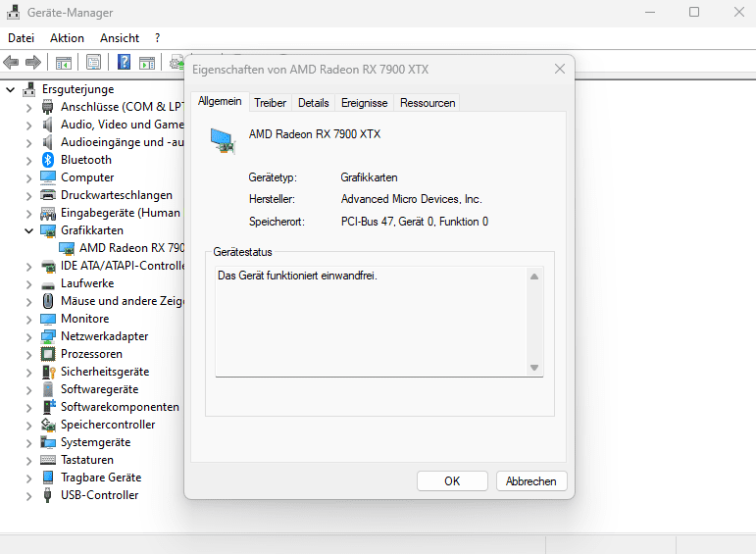
Task: Collapse the Ersguterjunge root node
Action: click(11, 89)
